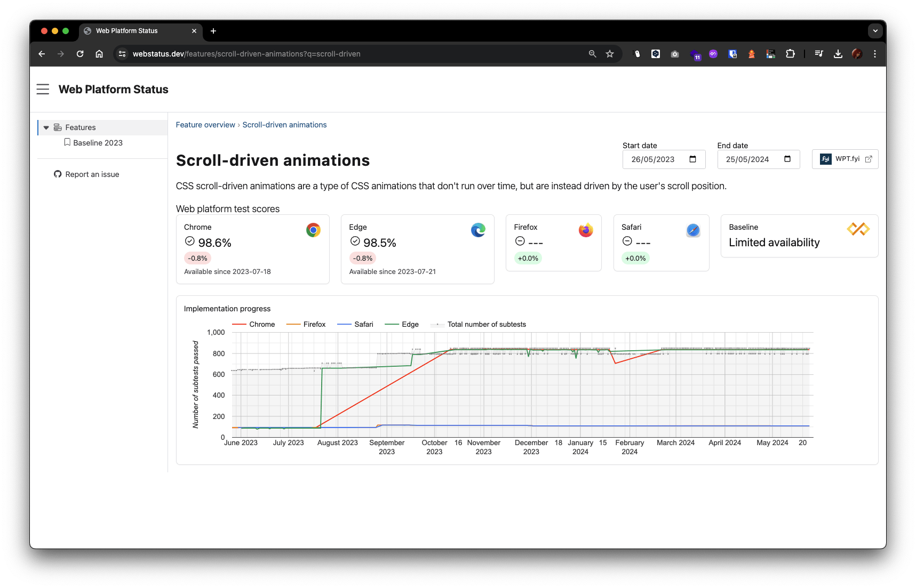Open the Chrome three-dot menu
This screenshot has width=916, height=588.
pos(874,54)
